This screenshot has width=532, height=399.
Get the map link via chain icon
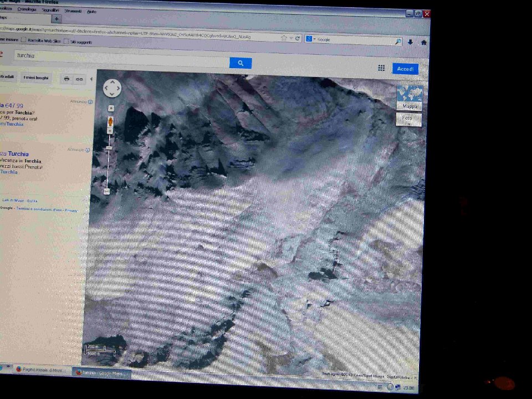(79, 79)
